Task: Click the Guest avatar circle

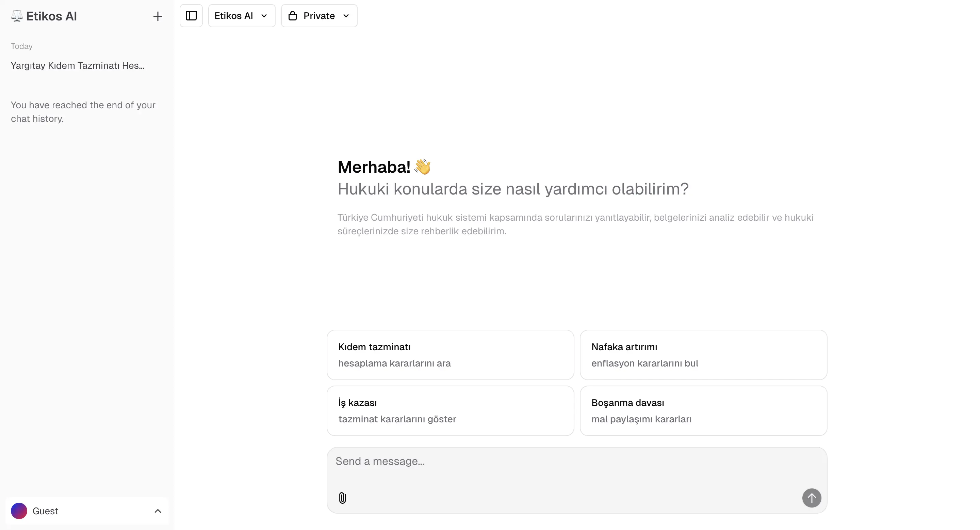Action: (19, 511)
